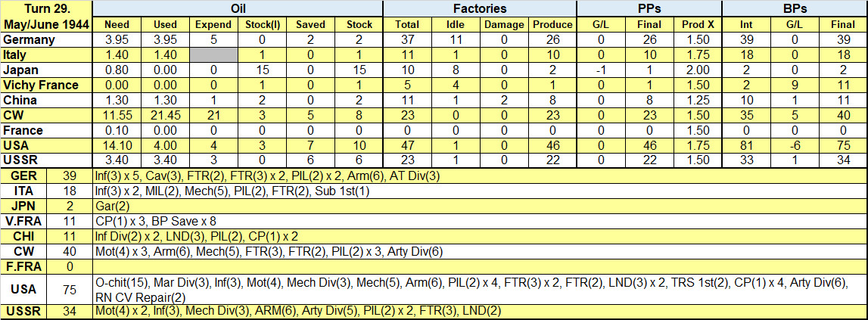Select the BPs group header
Viewport: 868px width, 320px height.
pyautogui.click(x=795, y=9)
